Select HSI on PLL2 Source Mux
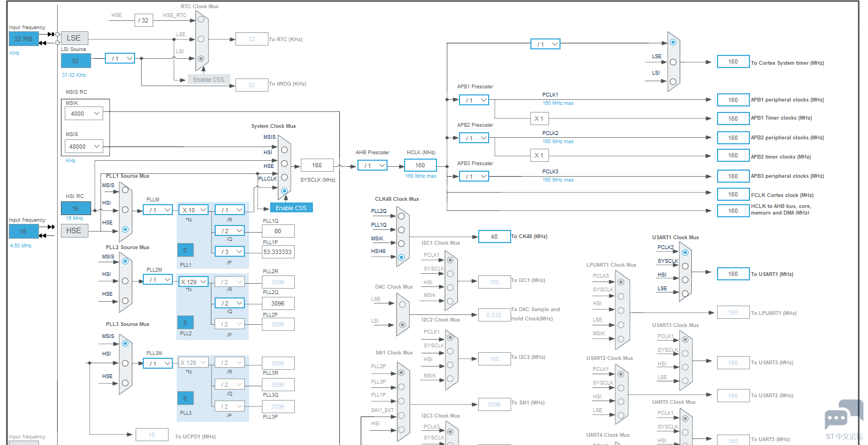This screenshot has height=445, width=868. pyautogui.click(x=125, y=281)
